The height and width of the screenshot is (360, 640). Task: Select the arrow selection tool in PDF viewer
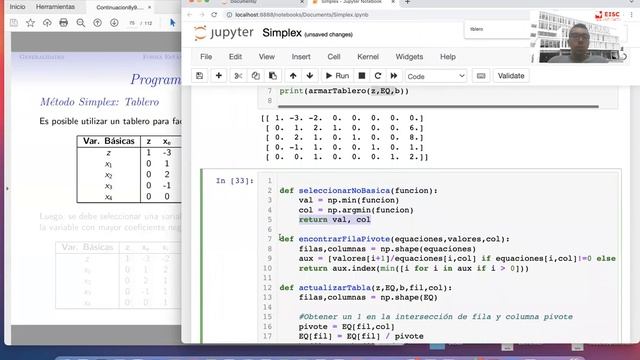tap(172, 23)
